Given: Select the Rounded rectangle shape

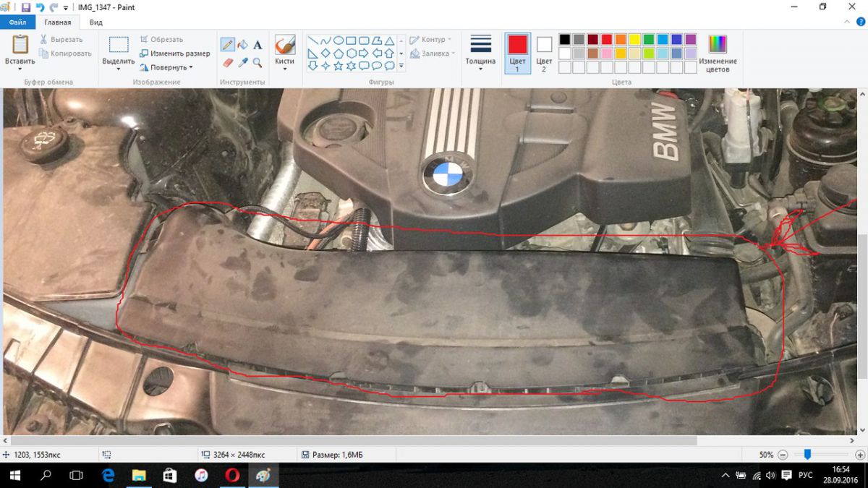Looking at the screenshot, I should [364, 40].
